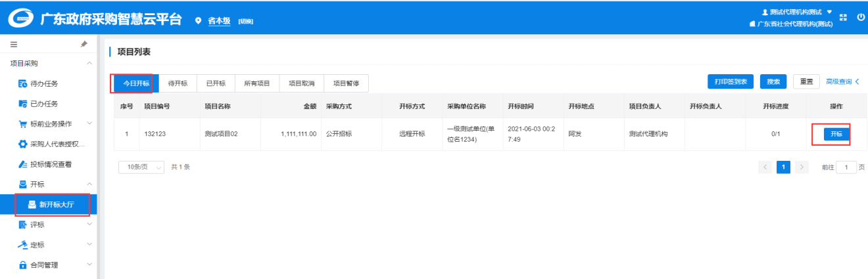
Task: Switch to the 项目取消 tab
Action: [x=302, y=83]
